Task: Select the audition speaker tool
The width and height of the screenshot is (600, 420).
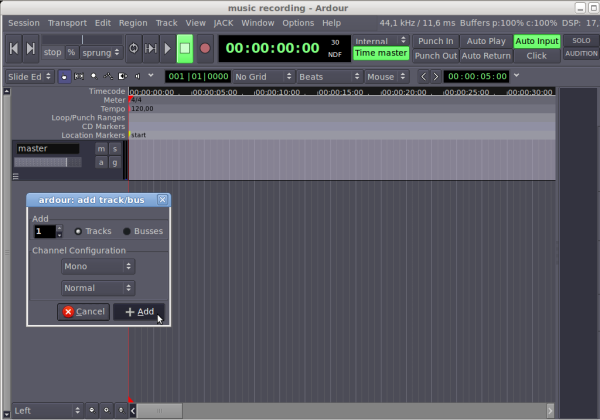Action: (137, 77)
